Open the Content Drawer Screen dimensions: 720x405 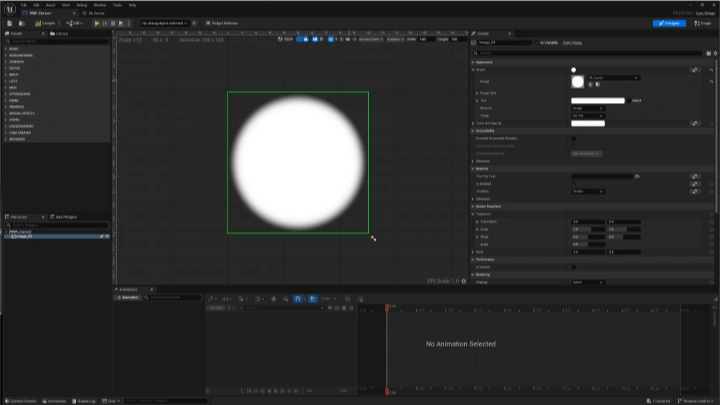pos(21,401)
